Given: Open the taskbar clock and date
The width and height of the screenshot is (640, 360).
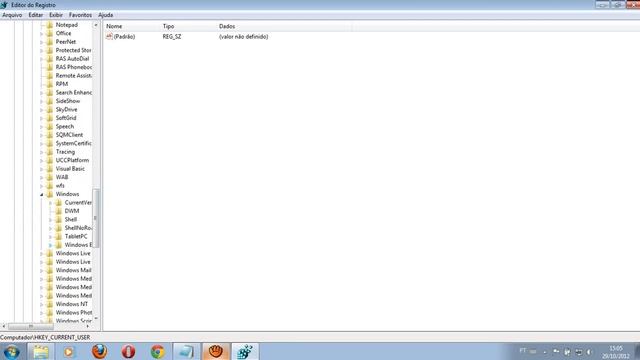Looking at the screenshot, I should point(616,352).
